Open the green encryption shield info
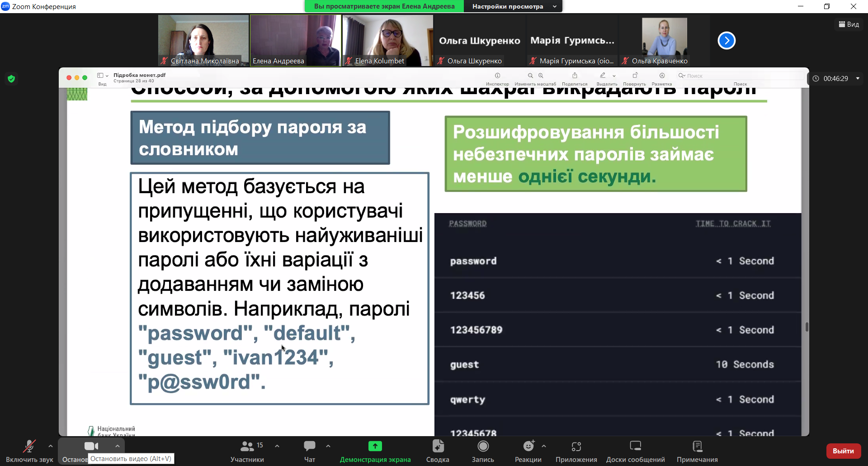868x466 pixels. click(x=11, y=79)
